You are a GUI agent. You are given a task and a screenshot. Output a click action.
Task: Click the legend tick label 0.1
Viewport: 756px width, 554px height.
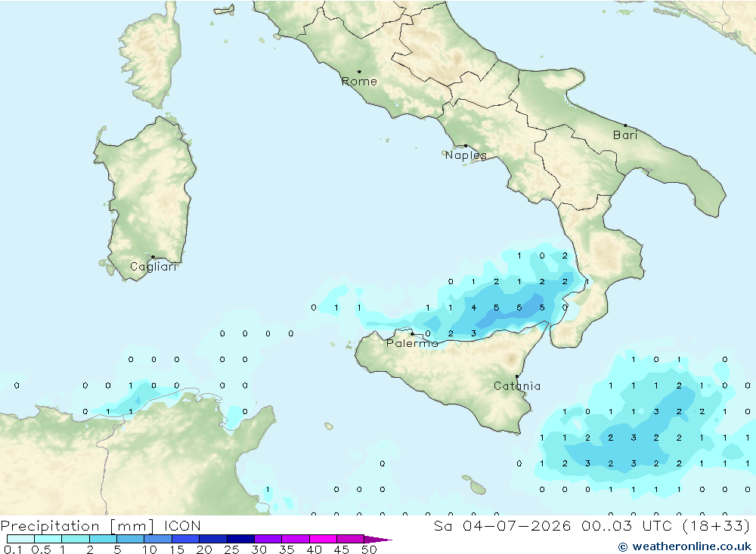click(13, 549)
